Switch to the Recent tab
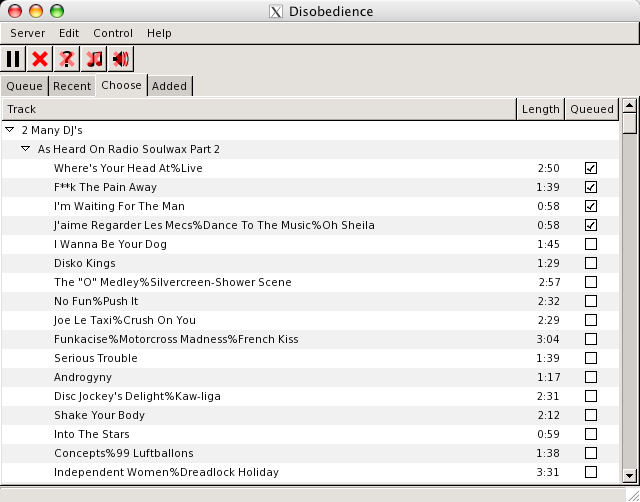Image resolution: width=640 pixels, height=502 pixels. pos(72,86)
